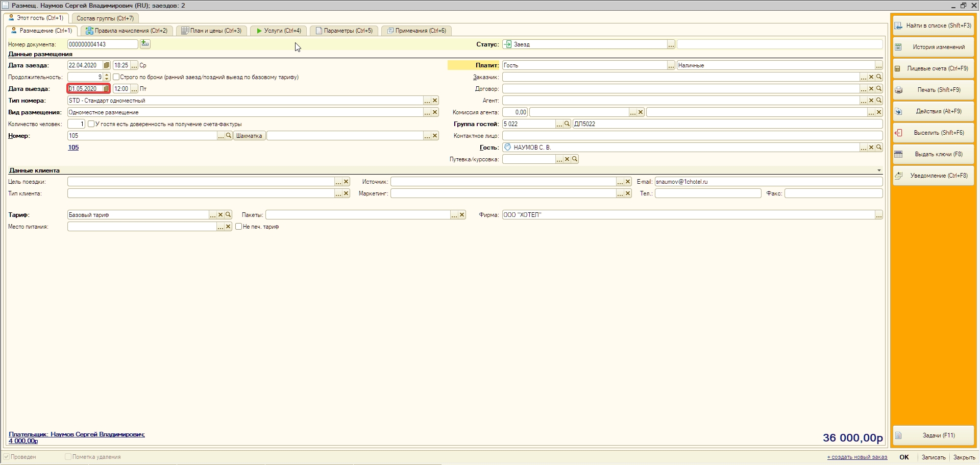Clear the Пакеты field with its X button
The height and width of the screenshot is (465, 980).
click(x=462, y=215)
